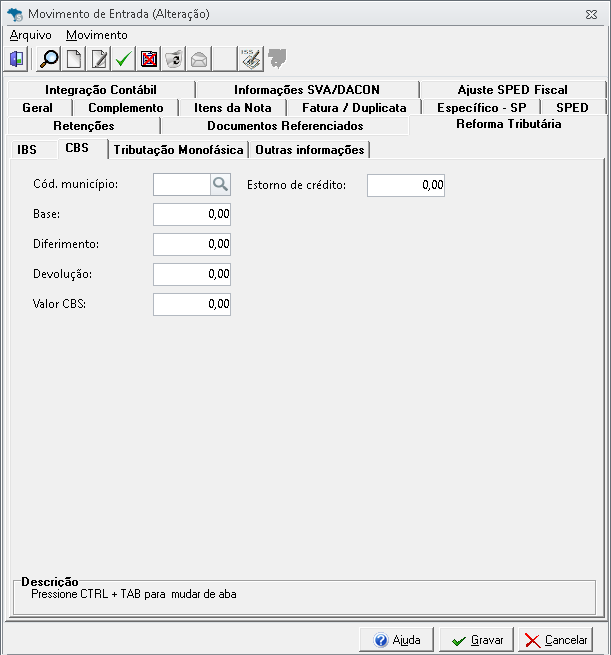Click the Valor CBS field

click(x=192, y=305)
